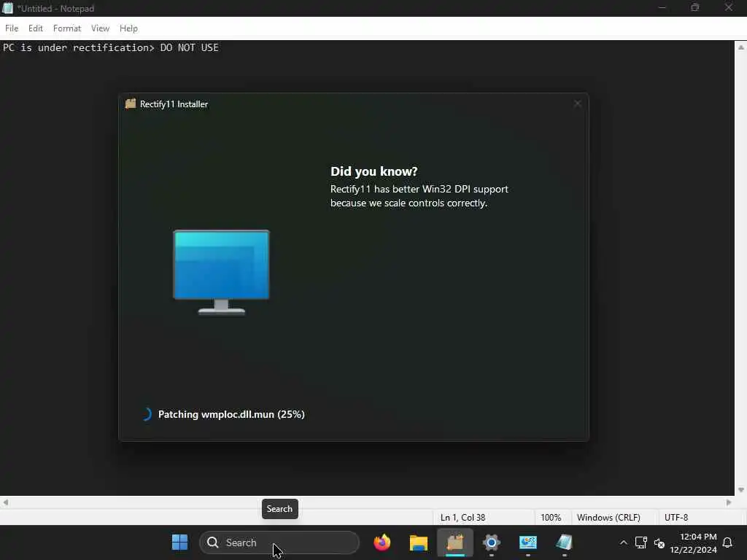
Task: Open Firefox from the taskbar
Action: point(382,542)
